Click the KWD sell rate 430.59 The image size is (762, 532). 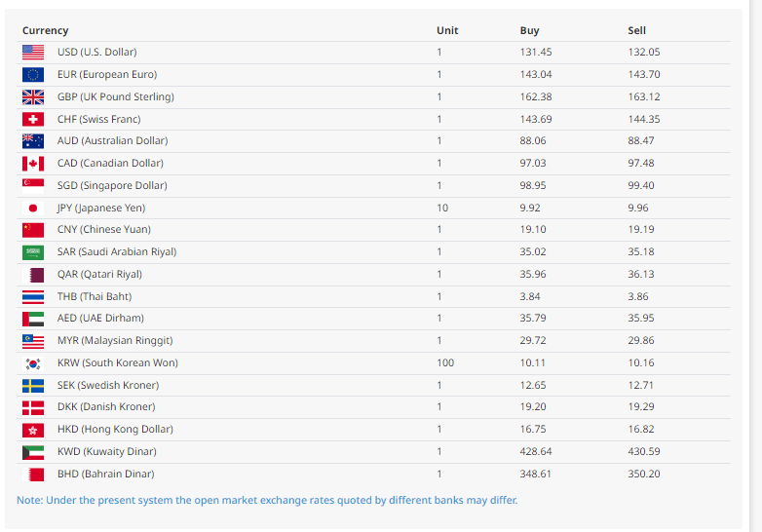644,452
